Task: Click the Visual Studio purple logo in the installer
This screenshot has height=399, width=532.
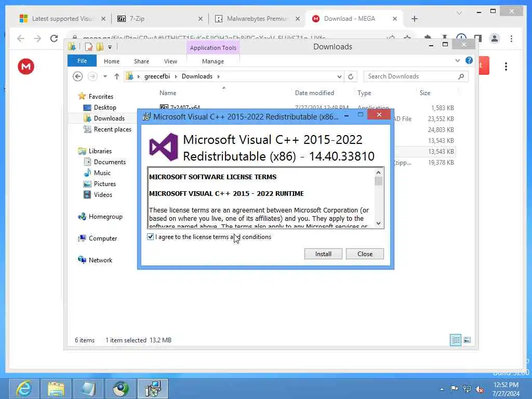Action: coord(164,147)
